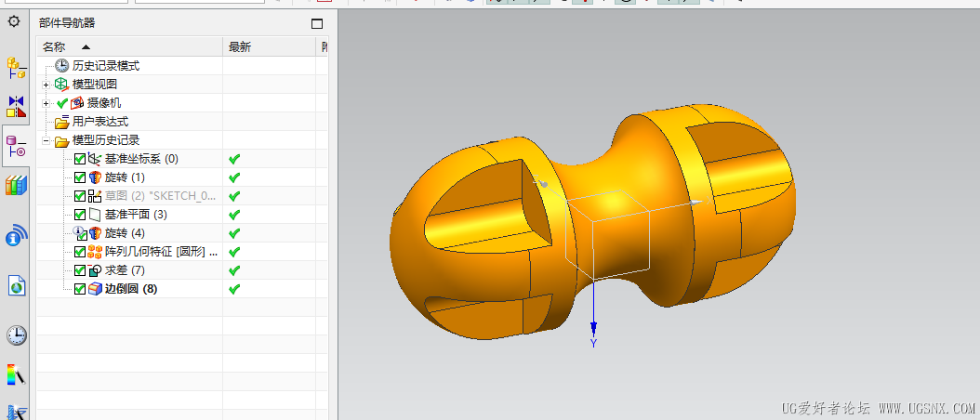Expand the 摄像机 tree node
Image resolution: width=980 pixels, height=420 pixels.
pos(46,103)
